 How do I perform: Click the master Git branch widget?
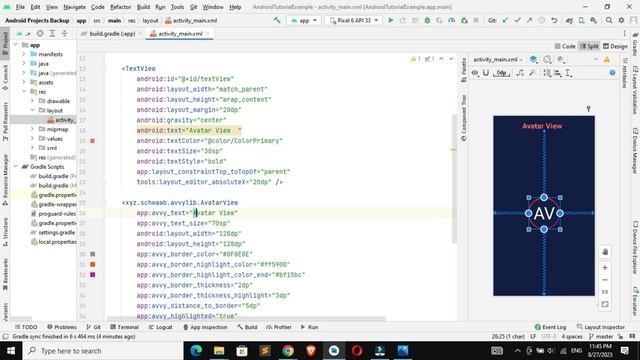point(601,336)
